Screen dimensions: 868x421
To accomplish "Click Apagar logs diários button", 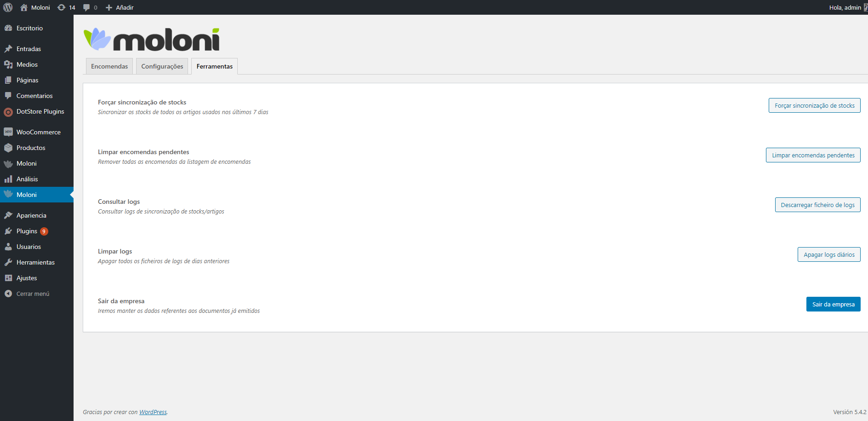I will coord(829,254).
